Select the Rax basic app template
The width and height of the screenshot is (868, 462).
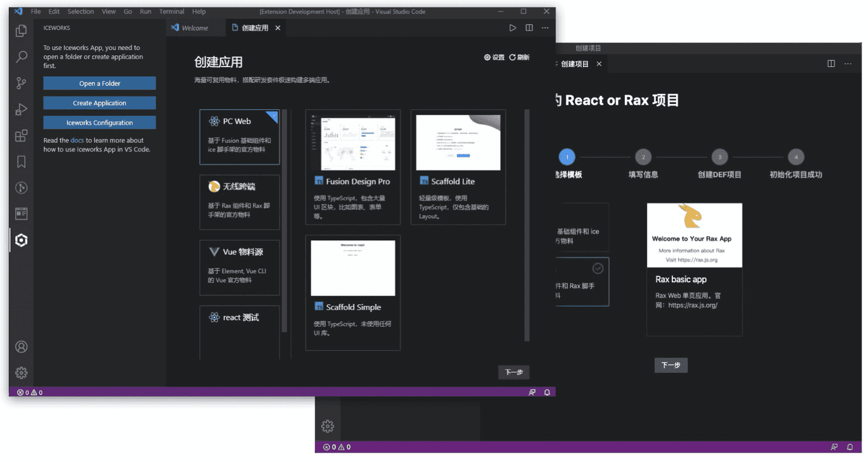[694, 269]
